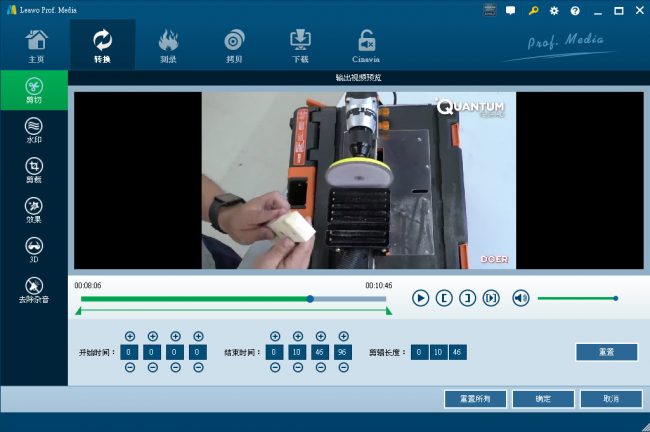The image size is (650, 432).
Task: Increase the end time seconds with plus
Action: 321,337
